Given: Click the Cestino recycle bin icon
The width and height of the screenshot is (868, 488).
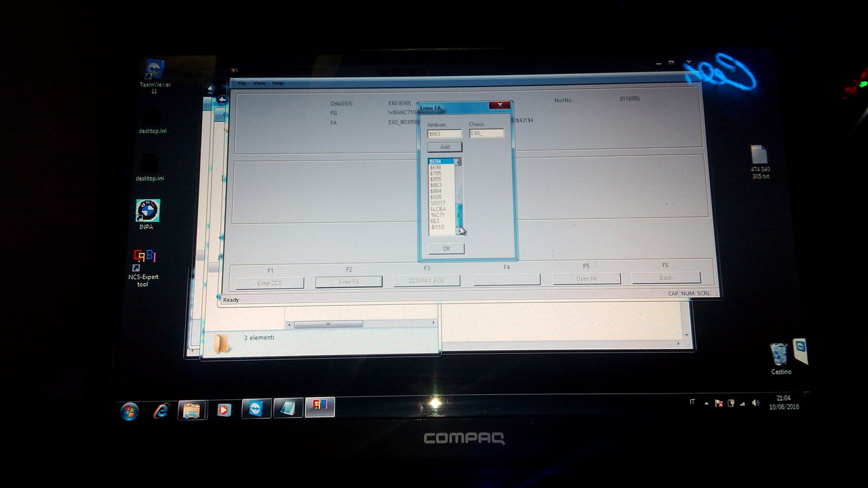Looking at the screenshot, I should 779,354.
